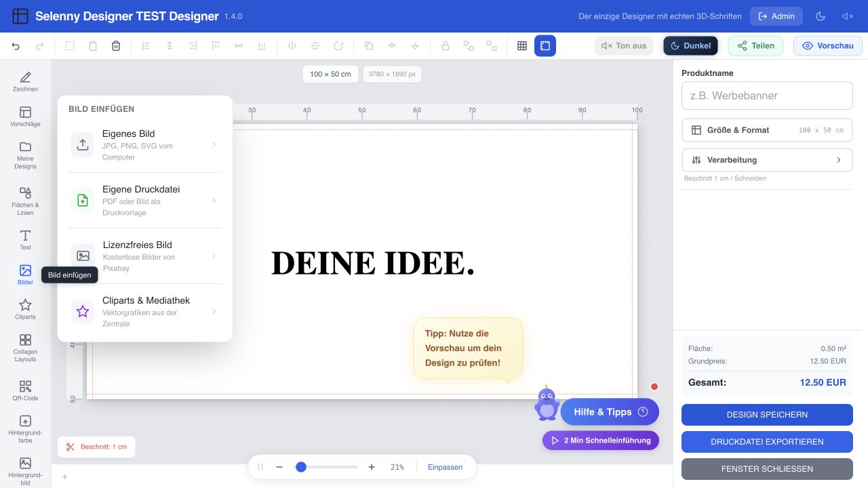This screenshot has width=868, height=488.
Task: Click the rotate icon in toolbar
Action: (338, 46)
